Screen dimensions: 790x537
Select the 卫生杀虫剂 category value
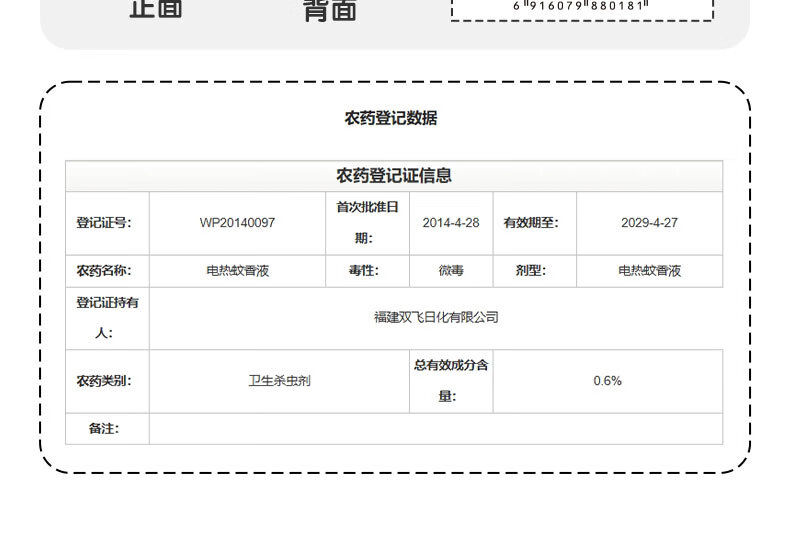tap(279, 381)
